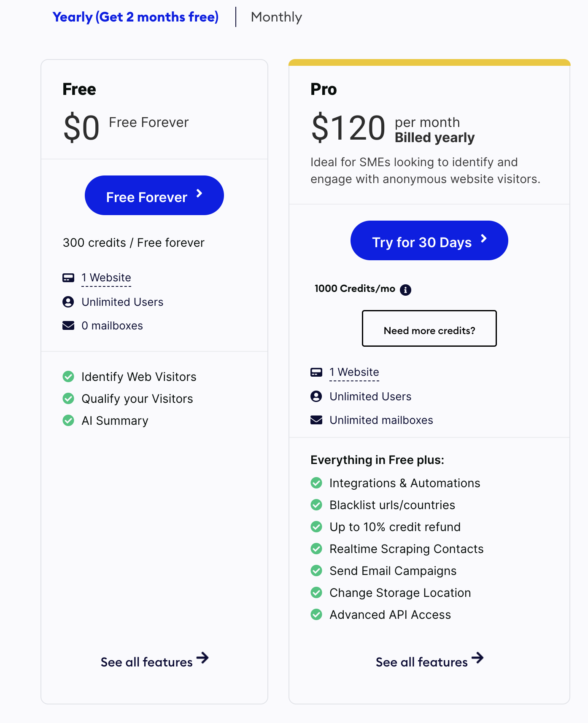Click the arrow next to Free plan's See all features
Viewport: 588px width, 723px height.
coord(203,658)
